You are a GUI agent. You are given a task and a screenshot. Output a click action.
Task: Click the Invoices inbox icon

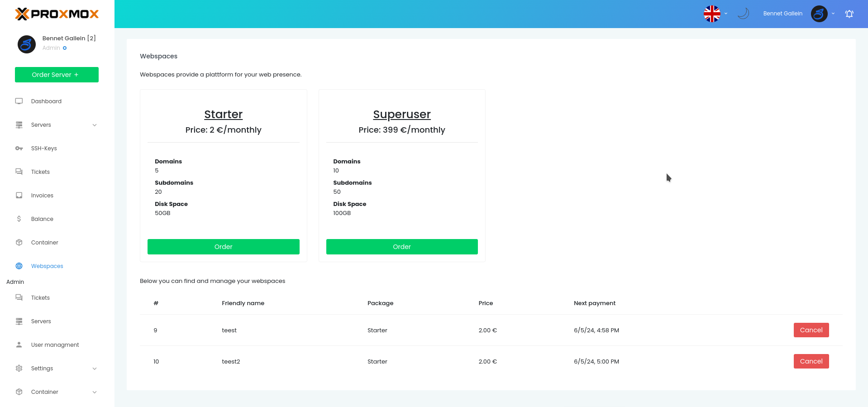tap(19, 196)
